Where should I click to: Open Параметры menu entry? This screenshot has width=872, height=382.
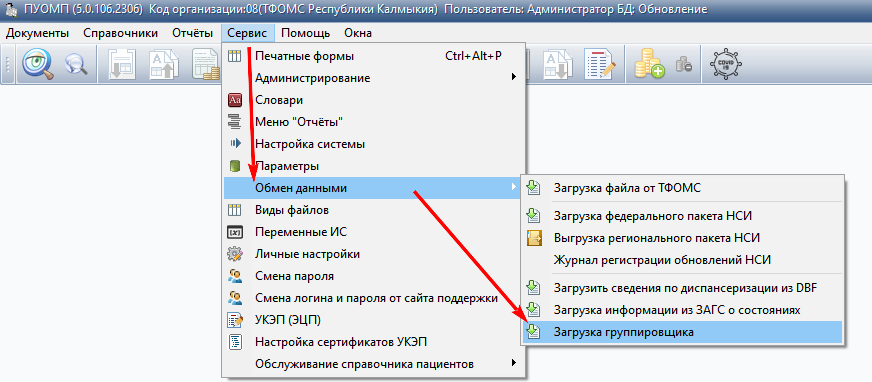374,166
